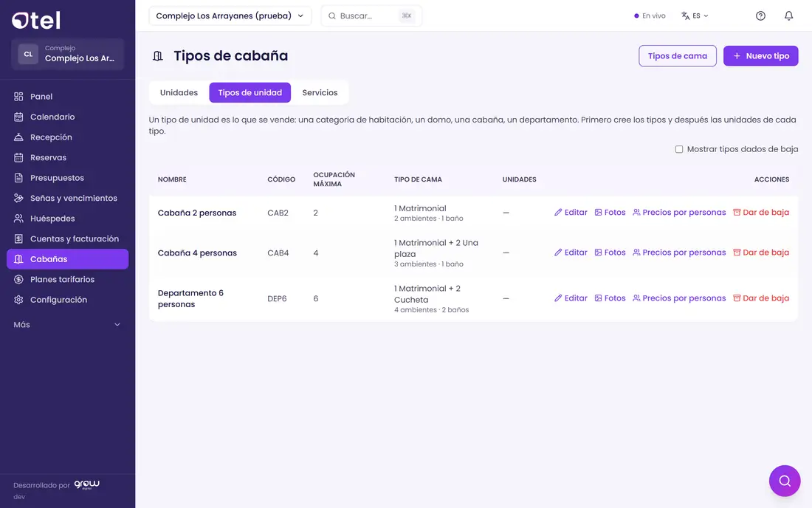Click the NOMBRE column header
This screenshot has height=508, width=812.
tap(172, 179)
